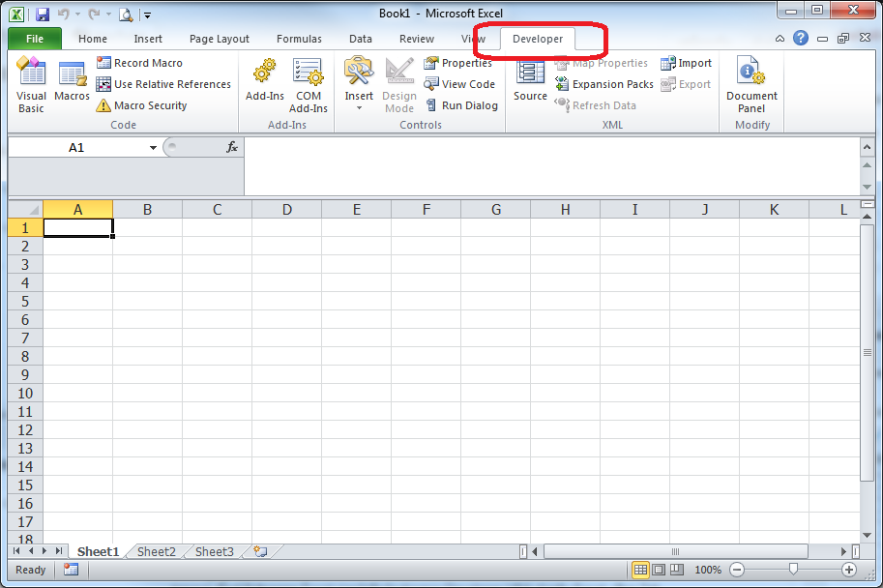Image resolution: width=883 pixels, height=588 pixels.
Task: Toggle Design Mode
Action: click(x=399, y=84)
